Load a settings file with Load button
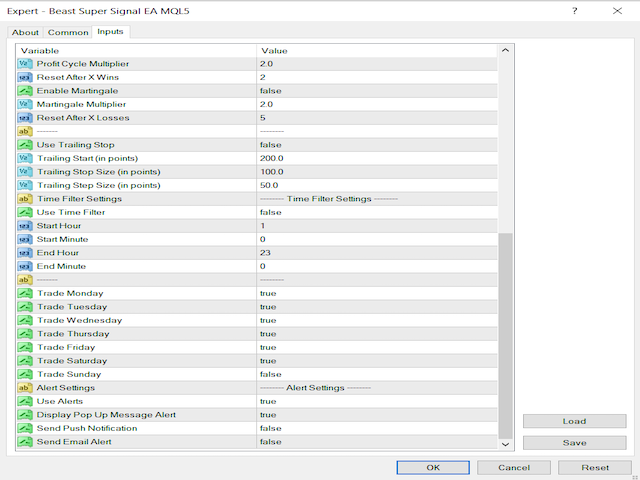Viewport: 640px width, 480px height. coord(574,421)
